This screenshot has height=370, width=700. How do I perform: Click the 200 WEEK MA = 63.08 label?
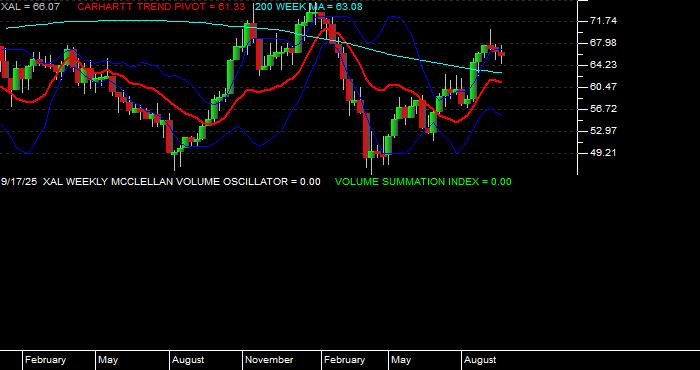coord(308,7)
